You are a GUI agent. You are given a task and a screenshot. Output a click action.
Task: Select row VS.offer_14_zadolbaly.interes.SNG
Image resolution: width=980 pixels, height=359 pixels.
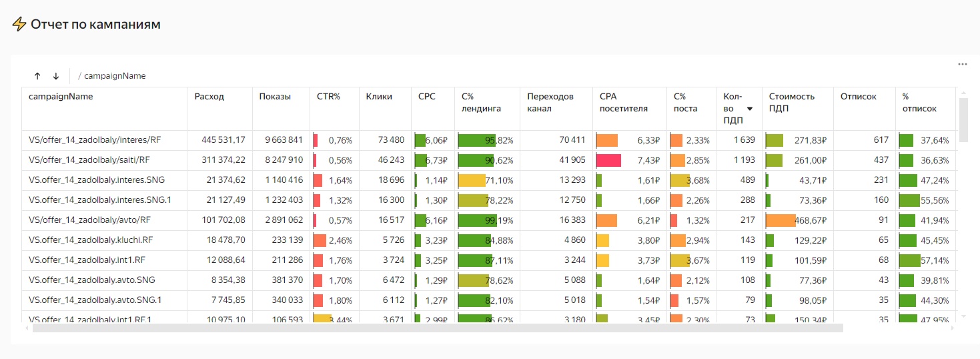[x=488, y=180]
